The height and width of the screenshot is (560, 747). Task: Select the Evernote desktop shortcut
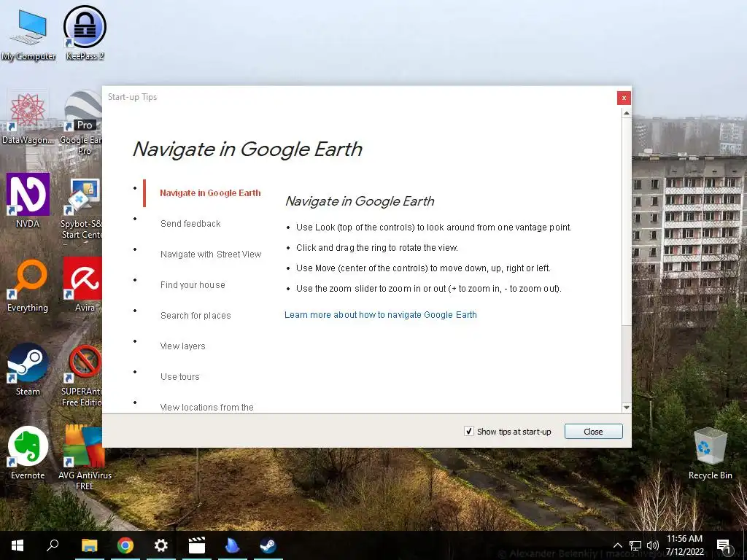coord(28,453)
